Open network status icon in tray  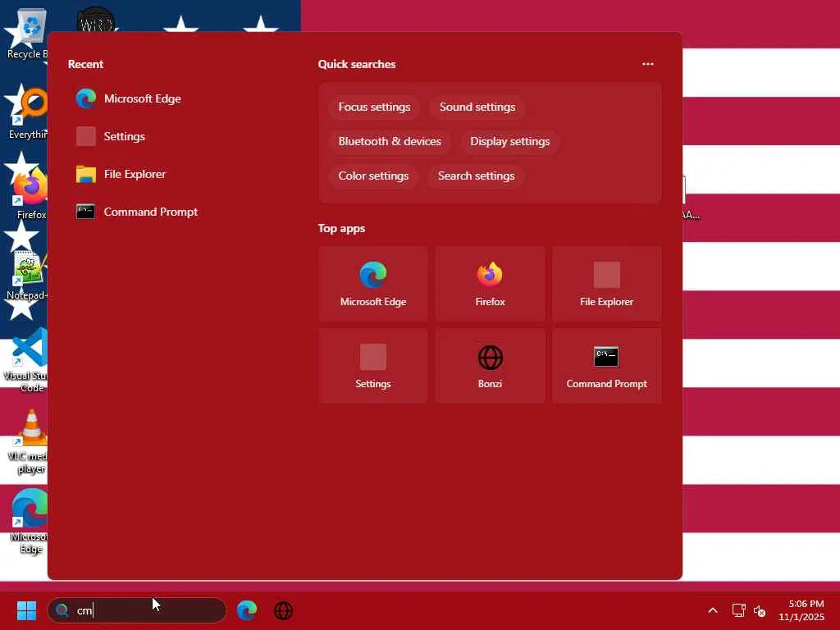coord(739,610)
